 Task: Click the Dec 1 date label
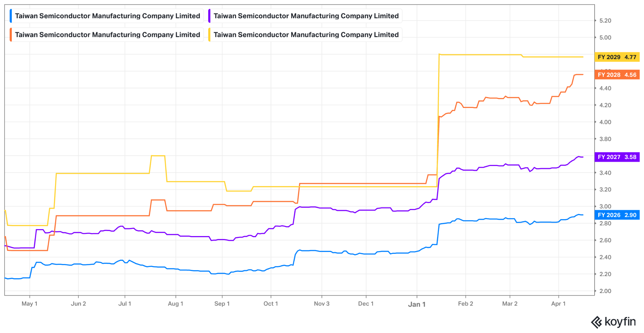[x=366, y=304]
